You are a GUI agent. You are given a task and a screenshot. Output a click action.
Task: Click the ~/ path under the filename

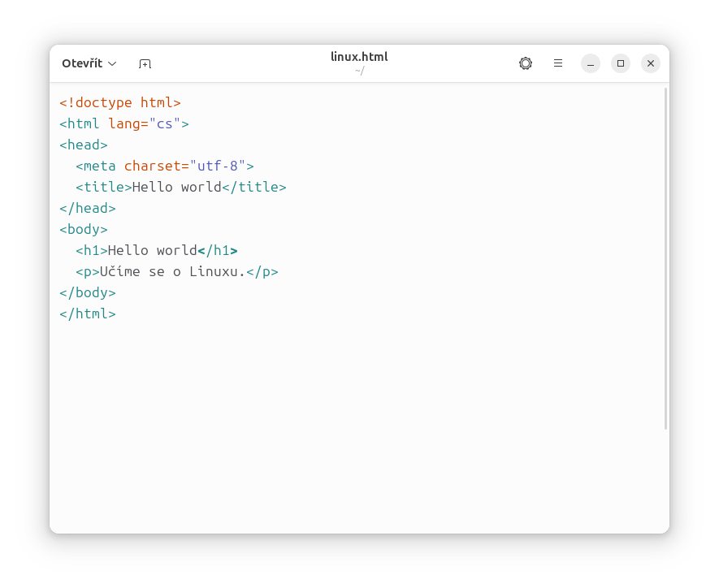tap(358, 71)
